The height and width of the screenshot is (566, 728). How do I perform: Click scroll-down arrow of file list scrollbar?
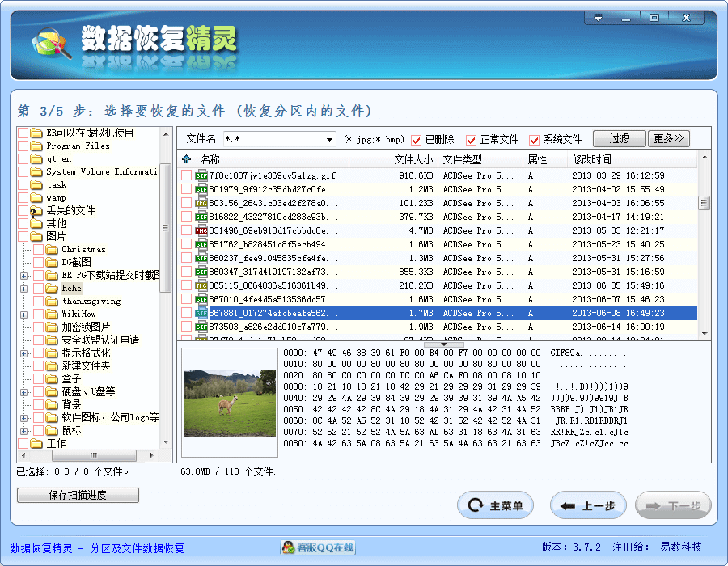point(705,334)
